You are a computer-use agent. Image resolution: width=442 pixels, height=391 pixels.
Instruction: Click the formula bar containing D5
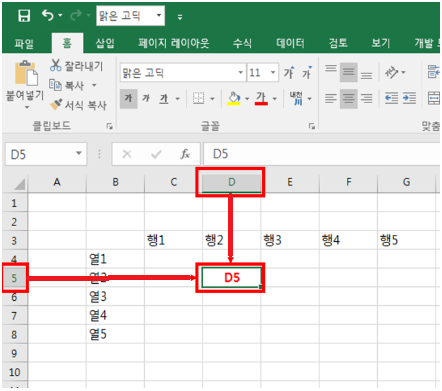(x=321, y=154)
